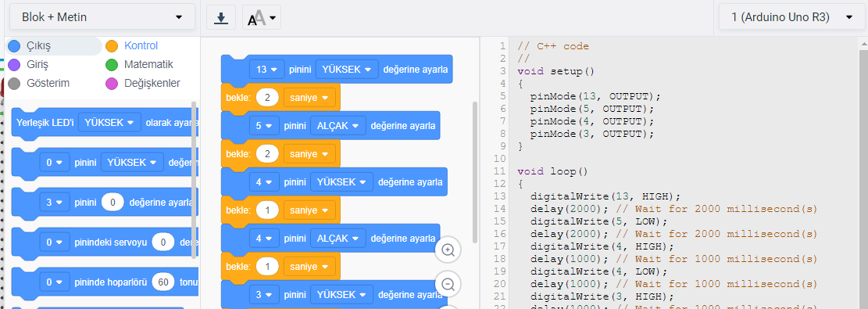Zoom in on the blocks workspace
868x309 pixels.
pyautogui.click(x=448, y=250)
